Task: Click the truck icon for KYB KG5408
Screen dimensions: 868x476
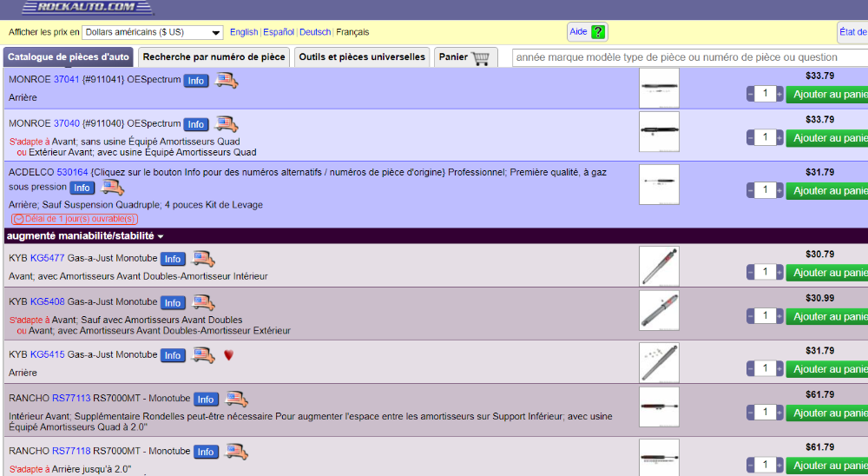Action: (203, 302)
